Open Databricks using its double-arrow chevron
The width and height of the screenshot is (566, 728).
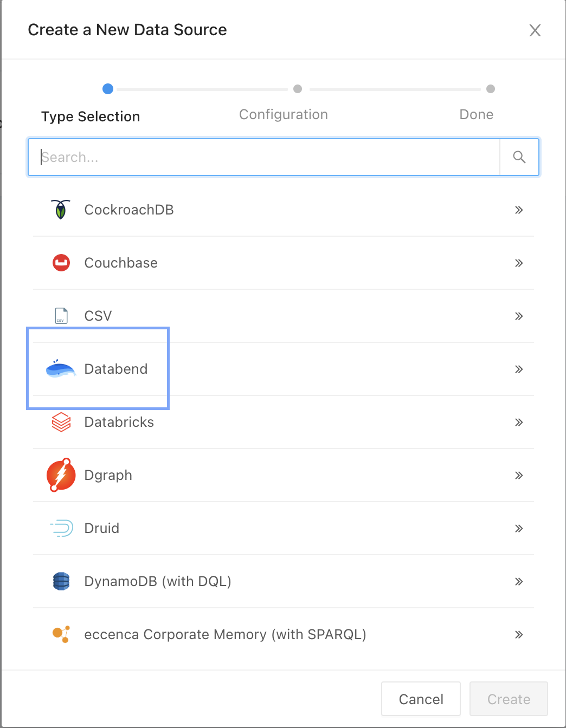[x=519, y=422]
